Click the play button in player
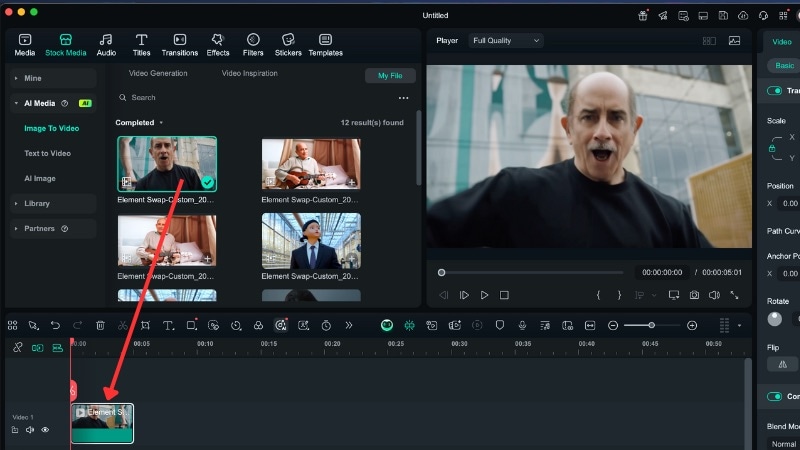This screenshot has width=800, height=450. point(484,295)
